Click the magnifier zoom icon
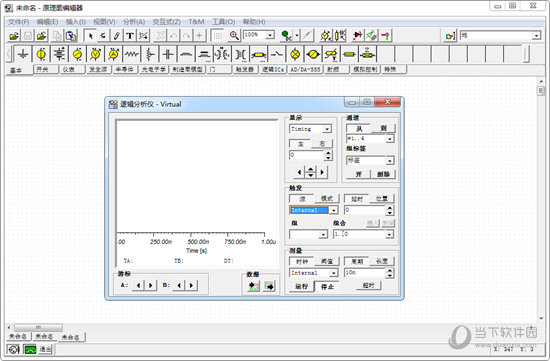 point(234,36)
